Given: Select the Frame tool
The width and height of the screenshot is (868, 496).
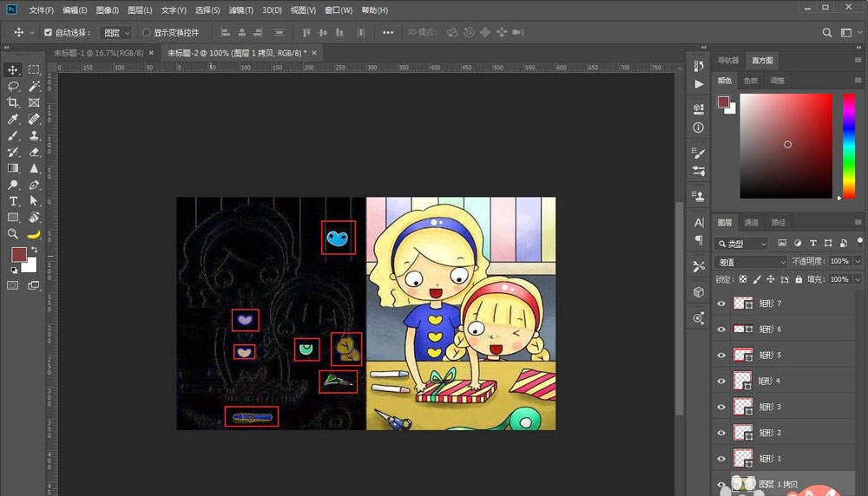Looking at the screenshot, I should point(34,103).
